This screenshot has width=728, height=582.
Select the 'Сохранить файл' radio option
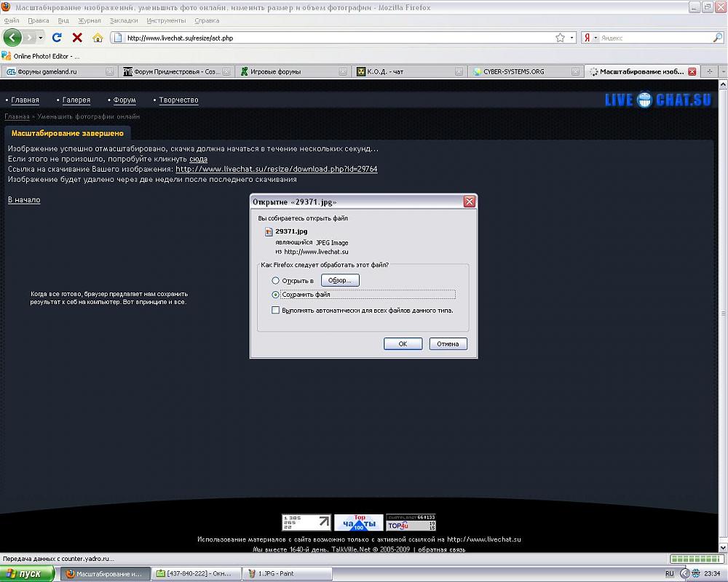pyautogui.click(x=275, y=295)
